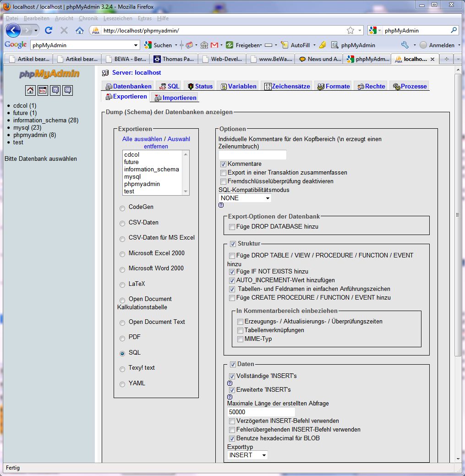Enable Fremdschlüsselüberprüfung deaktivieren checkbox
This screenshot has width=465, height=476.
pos(224,181)
